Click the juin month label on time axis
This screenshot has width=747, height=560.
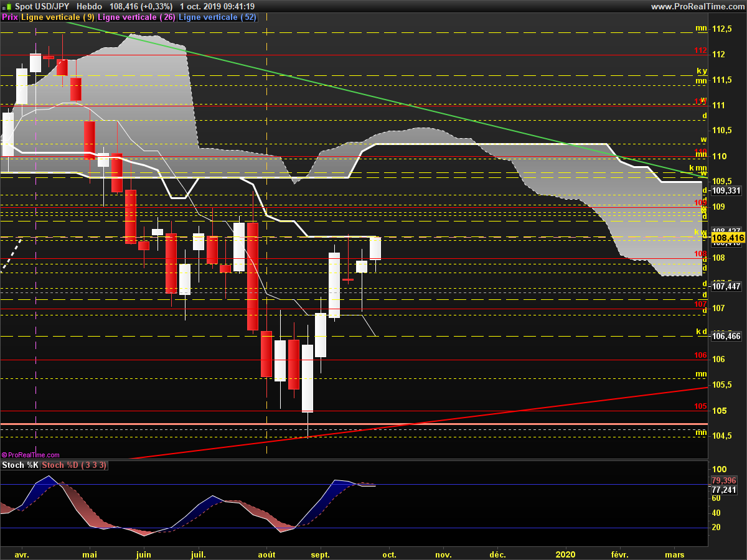tap(143, 554)
